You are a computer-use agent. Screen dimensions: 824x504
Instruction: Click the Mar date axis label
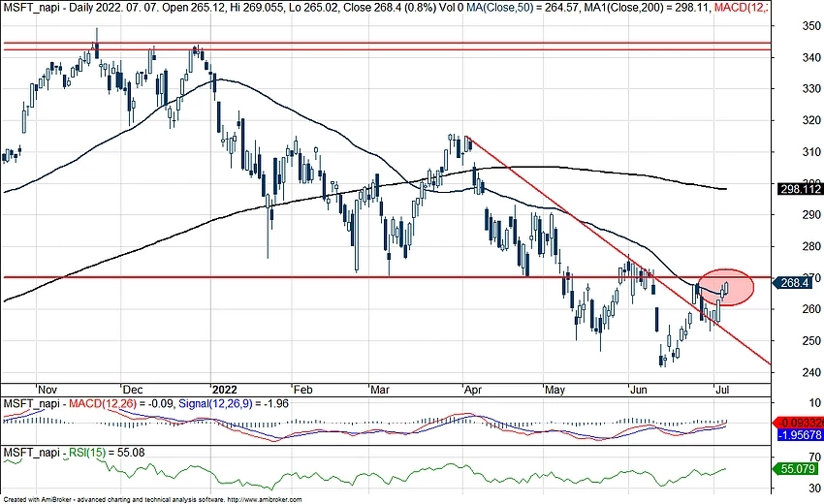point(380,390)
